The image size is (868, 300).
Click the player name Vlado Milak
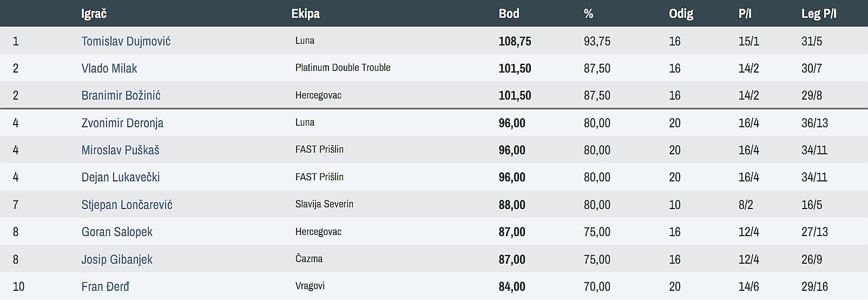point(109,68)
